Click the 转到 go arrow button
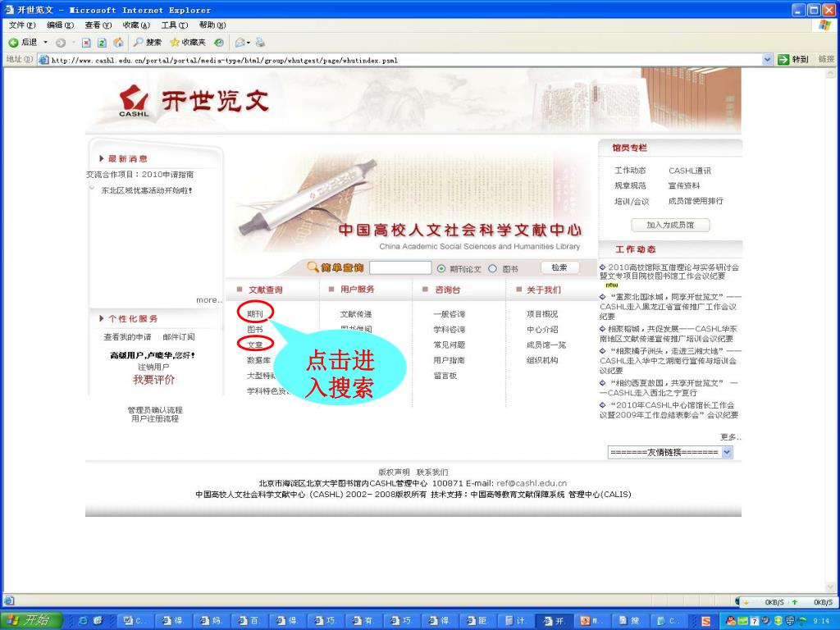 point(792,59)
